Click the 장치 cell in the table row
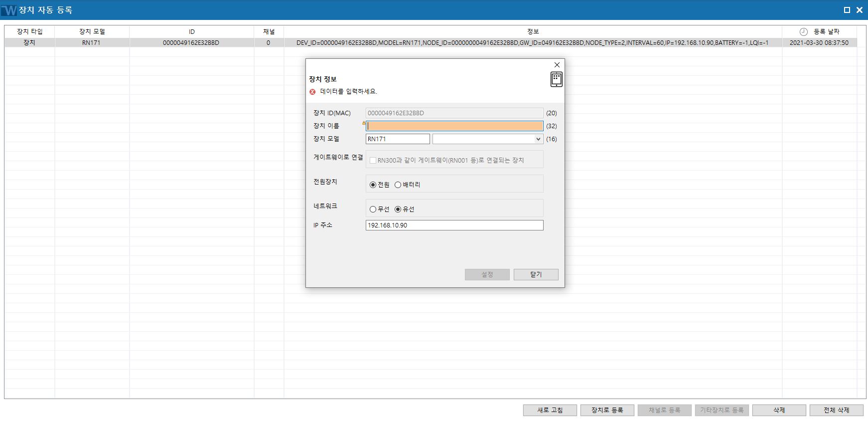868x421 pixels. pyautogui.click(x=29, y=43)
